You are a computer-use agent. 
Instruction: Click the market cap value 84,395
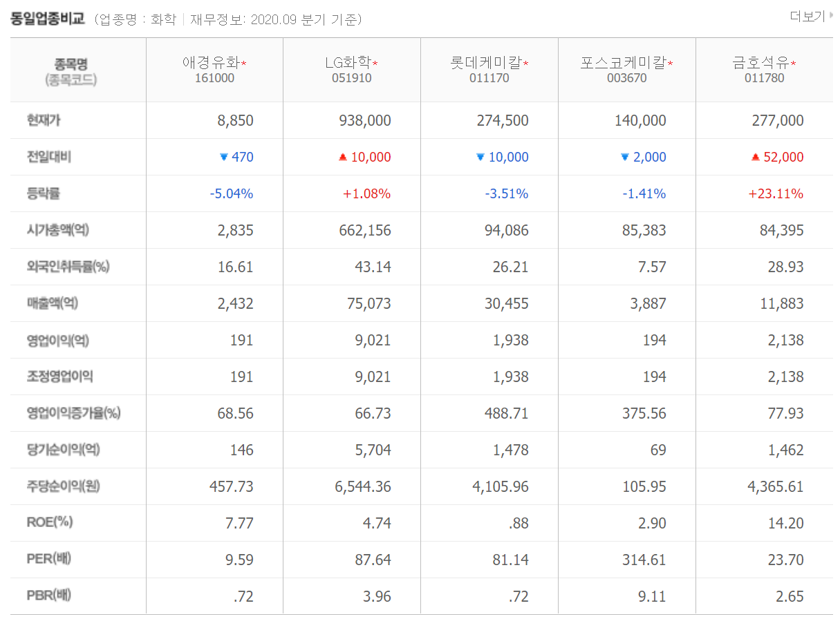point(782,231)
